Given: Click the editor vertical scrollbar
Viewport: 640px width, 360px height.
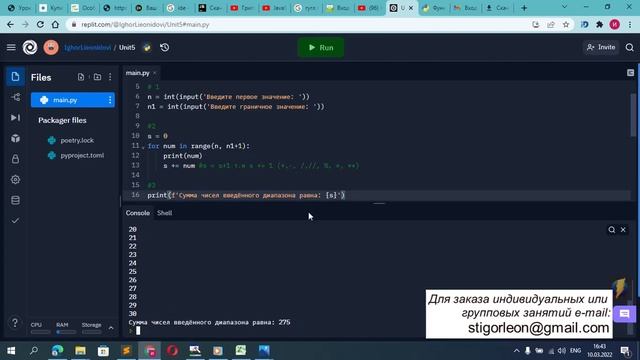Looking at the screenshot, I should tap(633, 116).
